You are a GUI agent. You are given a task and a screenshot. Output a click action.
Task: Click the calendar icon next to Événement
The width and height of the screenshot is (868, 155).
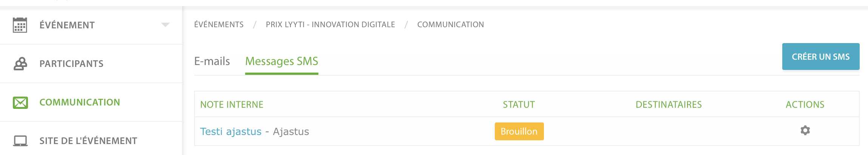tap(20, 25)
